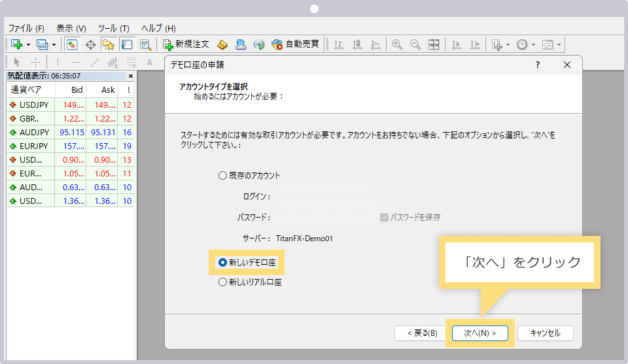Open the ファイル (F) menu
Screen dimensions: 628x364
(x=26, y=28)
